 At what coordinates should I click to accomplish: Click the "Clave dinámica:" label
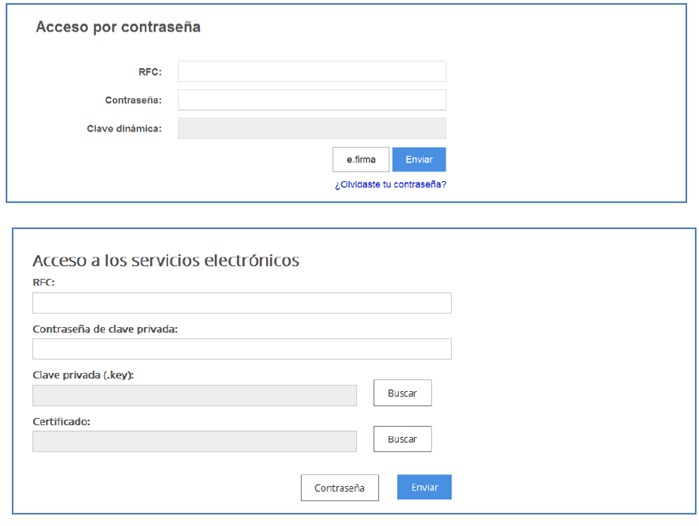click(124, 129)
